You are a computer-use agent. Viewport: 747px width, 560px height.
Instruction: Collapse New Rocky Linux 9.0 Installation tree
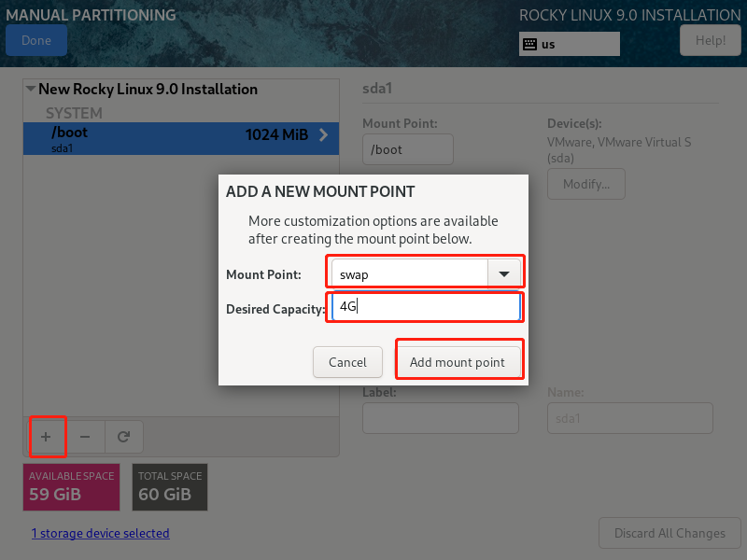pyautogui.click(x=31, y=90)
